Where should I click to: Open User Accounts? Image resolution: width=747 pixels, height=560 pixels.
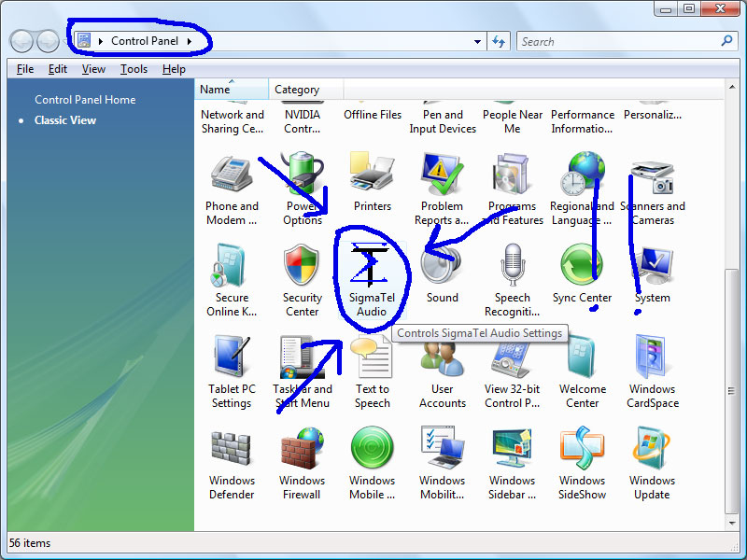click(x=442, y=372)
